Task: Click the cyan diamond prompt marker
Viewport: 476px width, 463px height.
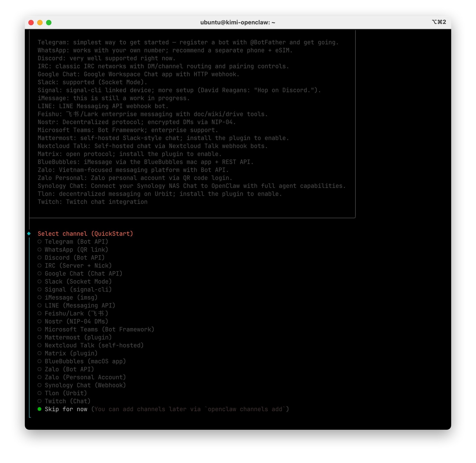Action: pyautogui.click(x=29, y=233)
